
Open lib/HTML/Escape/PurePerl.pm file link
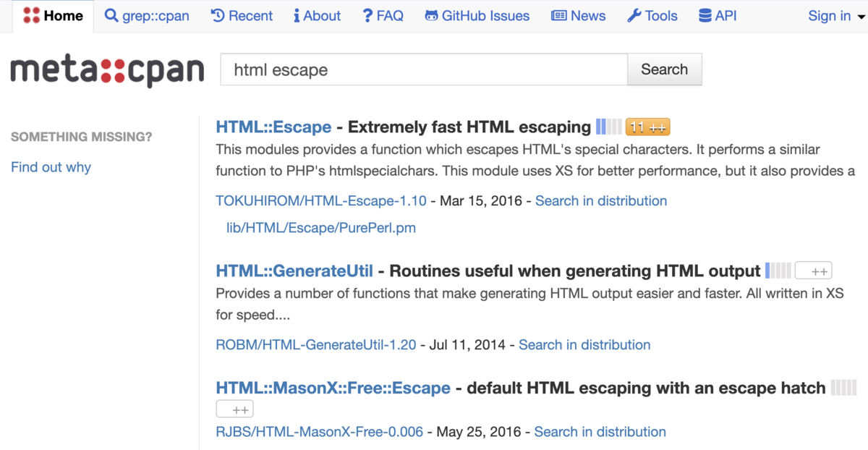coord(321,228)
